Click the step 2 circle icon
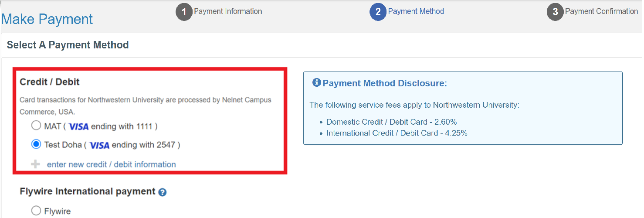This screenshot has height=218, width=644. (x=378, y=12)
